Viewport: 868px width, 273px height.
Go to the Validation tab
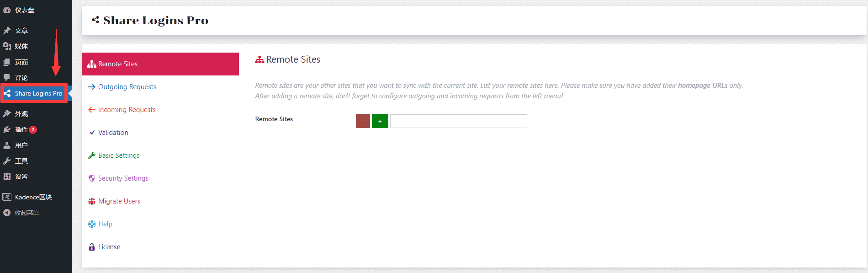click(160, 133)
